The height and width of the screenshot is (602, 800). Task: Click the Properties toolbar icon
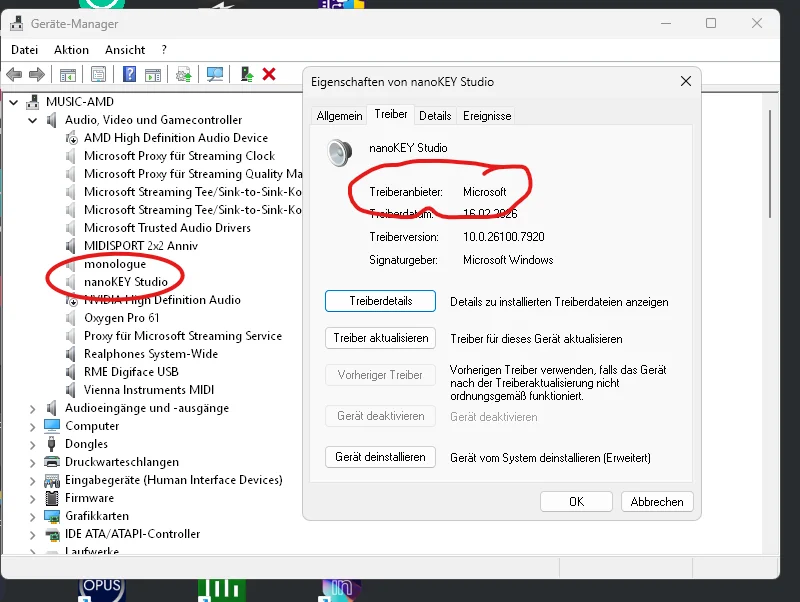click(98, 74)
